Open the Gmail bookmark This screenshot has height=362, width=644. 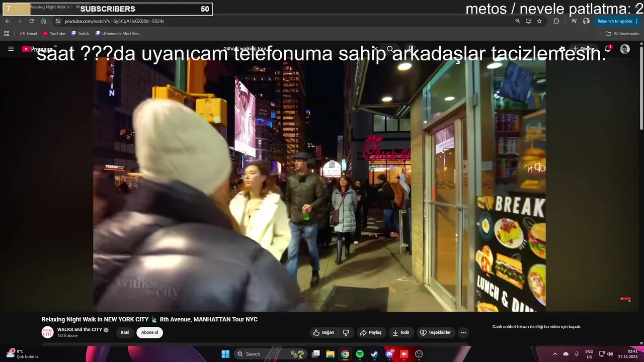coord(28,34)
